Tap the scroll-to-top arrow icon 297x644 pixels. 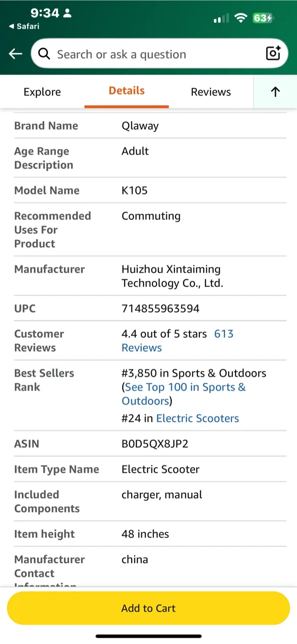click(275, 92)
